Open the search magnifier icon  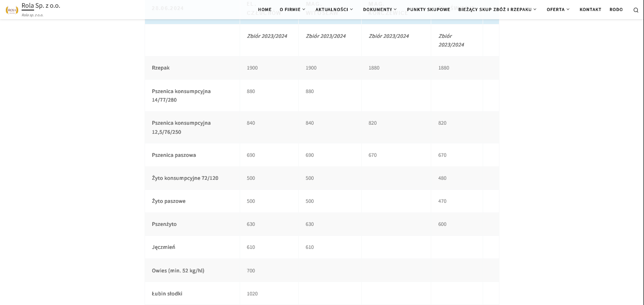coord(636,10)
